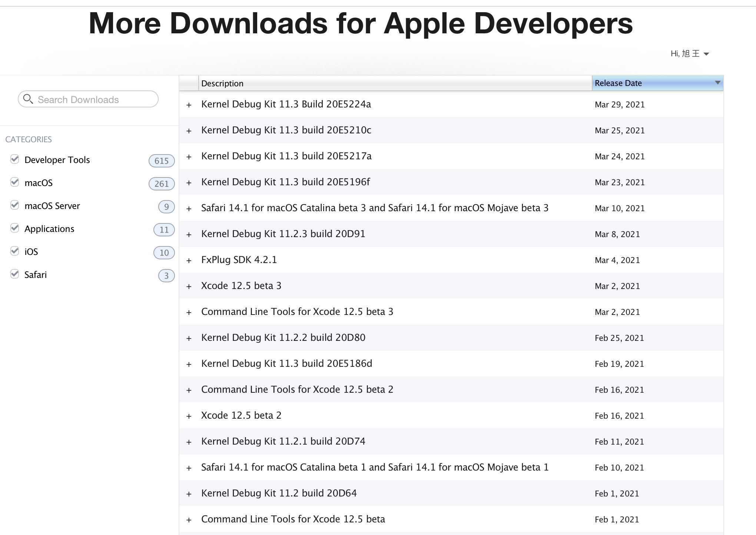Screen dimensions: 756x535
Task: Click the magnifier icon in search box
Action: (x=28, y=99)
